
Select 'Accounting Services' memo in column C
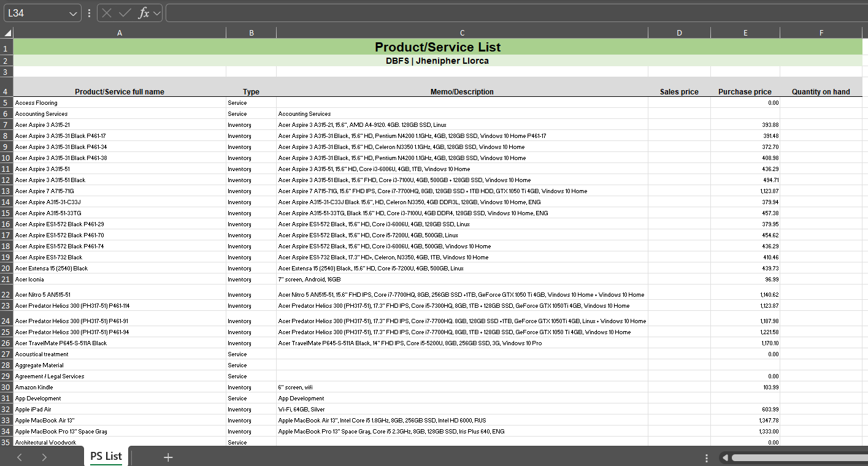[x=462, y=114]
